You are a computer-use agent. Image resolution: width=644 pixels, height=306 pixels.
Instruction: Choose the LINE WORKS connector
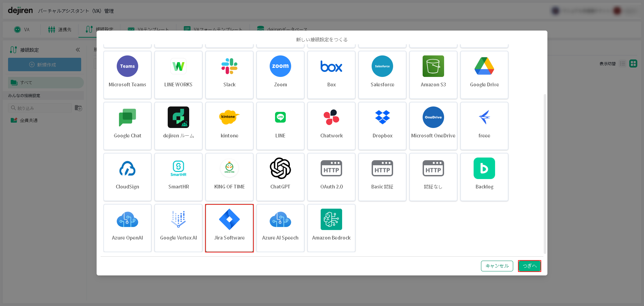click(178, 75)
